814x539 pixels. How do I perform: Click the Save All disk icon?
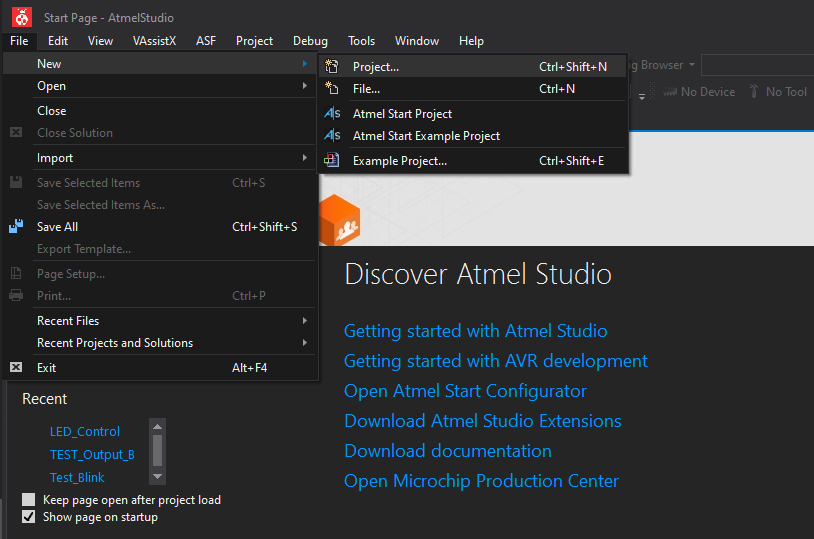16,226
